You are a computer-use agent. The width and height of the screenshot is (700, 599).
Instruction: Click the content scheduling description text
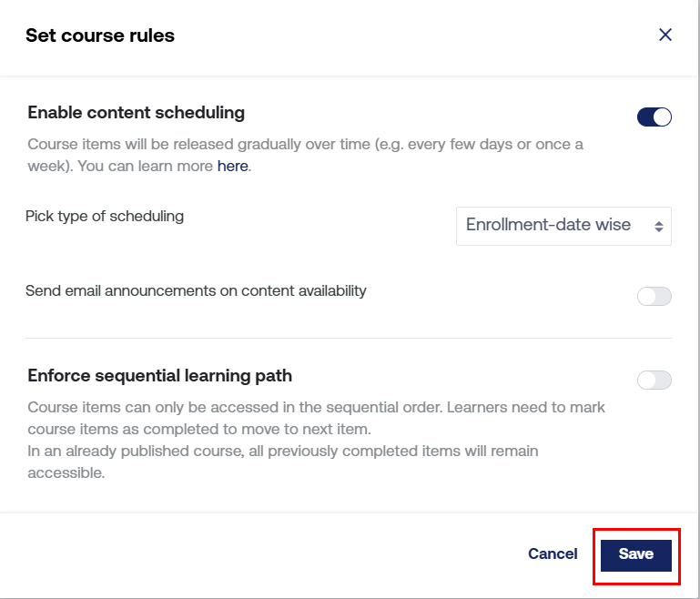coord(305,145)
